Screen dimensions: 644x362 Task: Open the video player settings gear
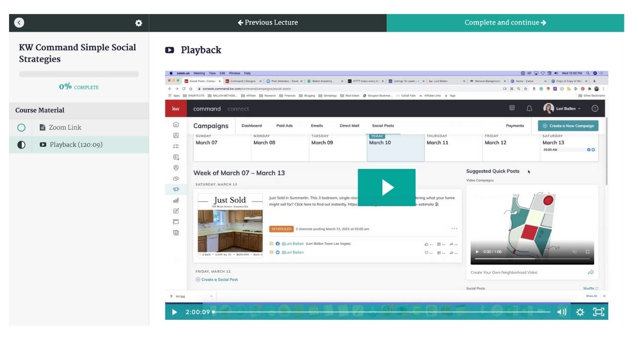[580, 312]
